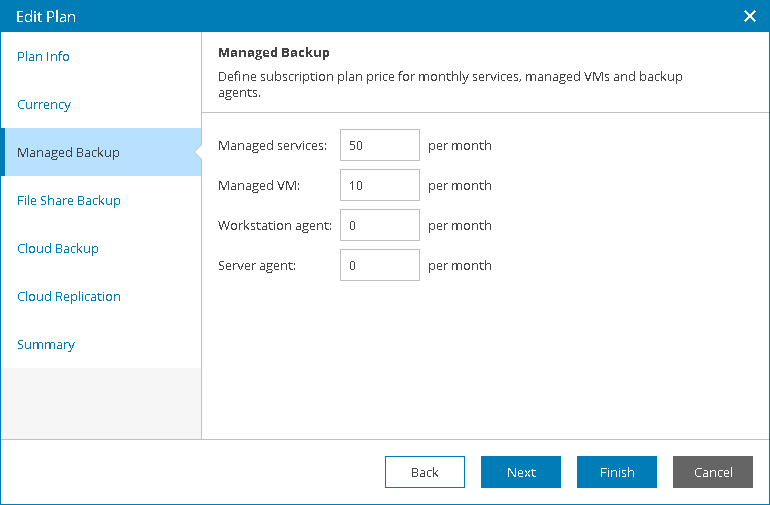The image size is (770, 505).
Task: Switch to the Cloud Replication step
Action: point(69,297)
